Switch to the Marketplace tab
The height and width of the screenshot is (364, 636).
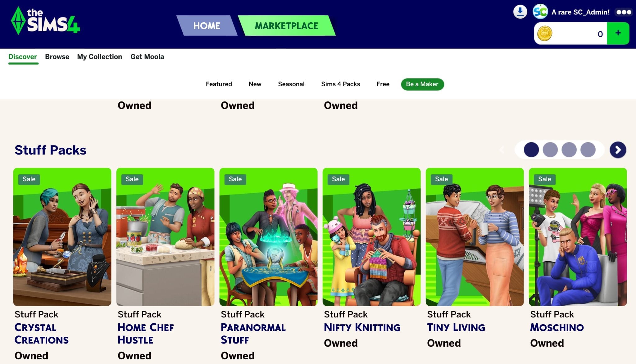pos(287,25)
